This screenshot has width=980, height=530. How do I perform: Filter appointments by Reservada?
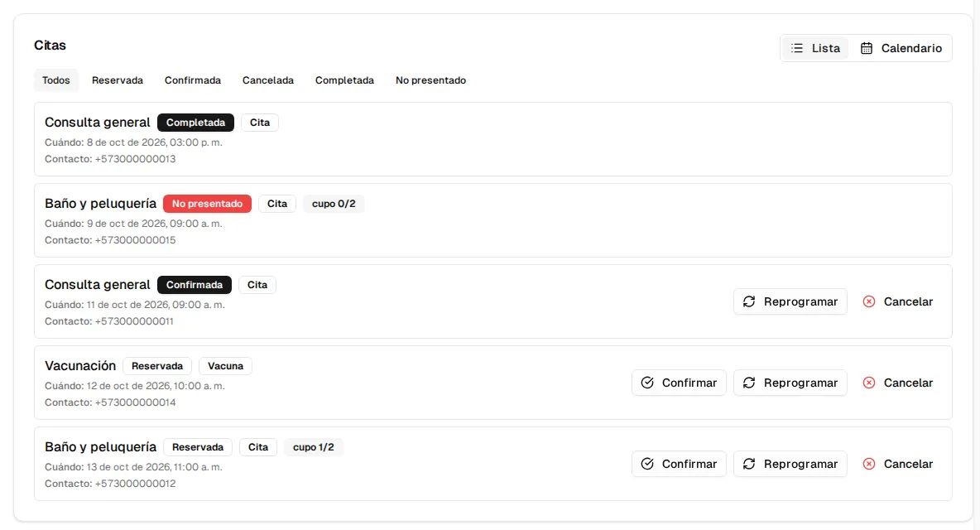[x=118, y=80]
